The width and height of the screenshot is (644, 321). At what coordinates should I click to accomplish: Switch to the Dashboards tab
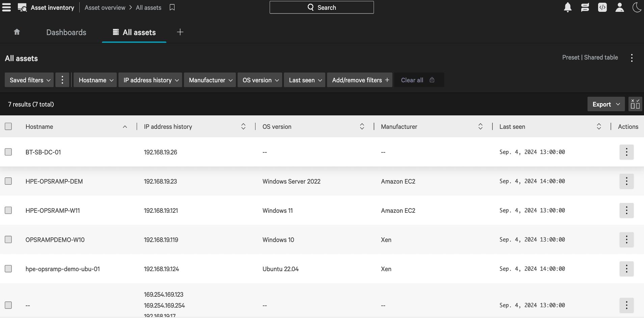pyautogui.click(x=66, y=32)
